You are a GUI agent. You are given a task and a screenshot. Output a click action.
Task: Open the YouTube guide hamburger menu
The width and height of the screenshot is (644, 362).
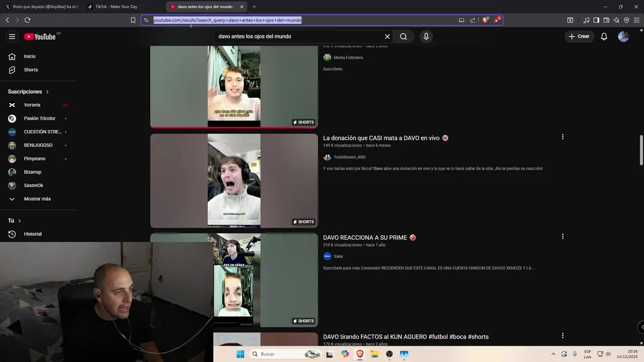click(x=12, y=36)
